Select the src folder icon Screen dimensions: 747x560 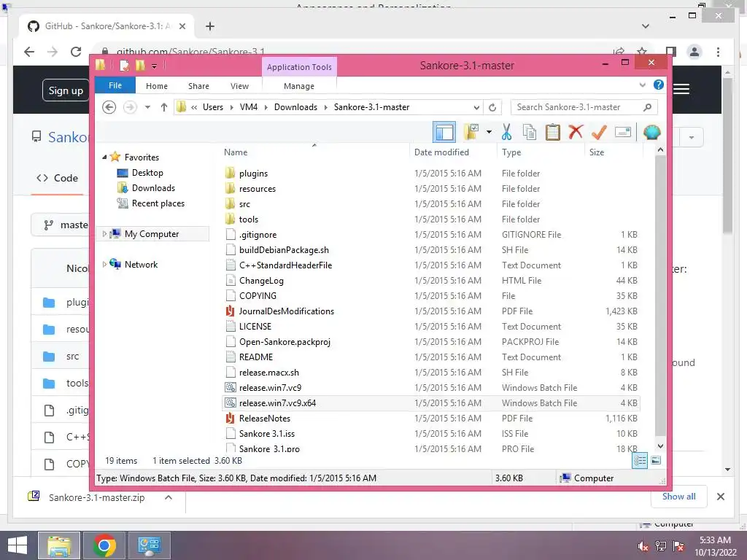click(x=230, y=204)
